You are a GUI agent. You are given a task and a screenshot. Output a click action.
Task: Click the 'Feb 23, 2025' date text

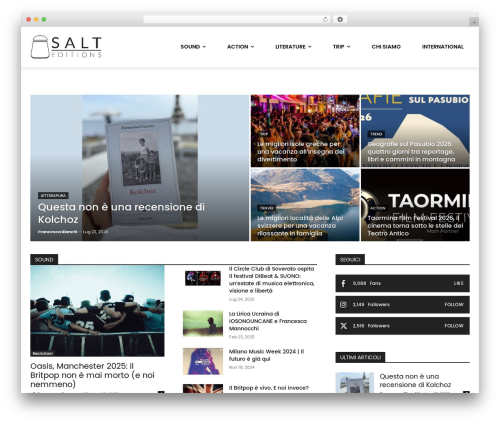(241, 337)
